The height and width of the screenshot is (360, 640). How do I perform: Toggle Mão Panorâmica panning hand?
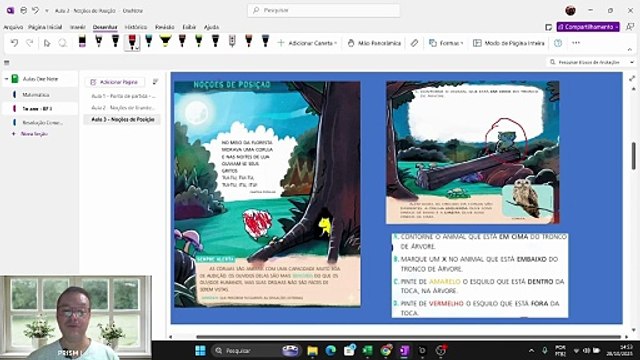click(x=374, y=43)
